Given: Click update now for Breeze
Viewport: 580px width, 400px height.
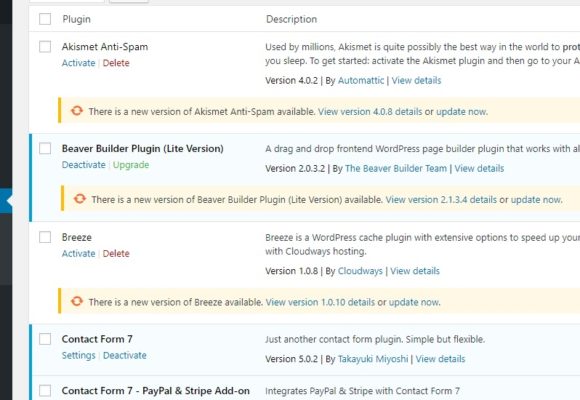Looking at the screenshot, I should tap(414, 302).
